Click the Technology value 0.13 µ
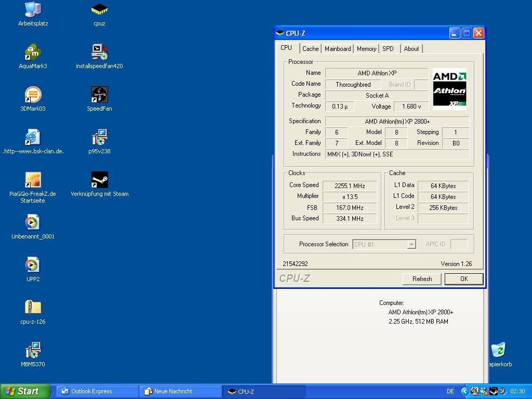Screen dimensions: 532x399 340,107
